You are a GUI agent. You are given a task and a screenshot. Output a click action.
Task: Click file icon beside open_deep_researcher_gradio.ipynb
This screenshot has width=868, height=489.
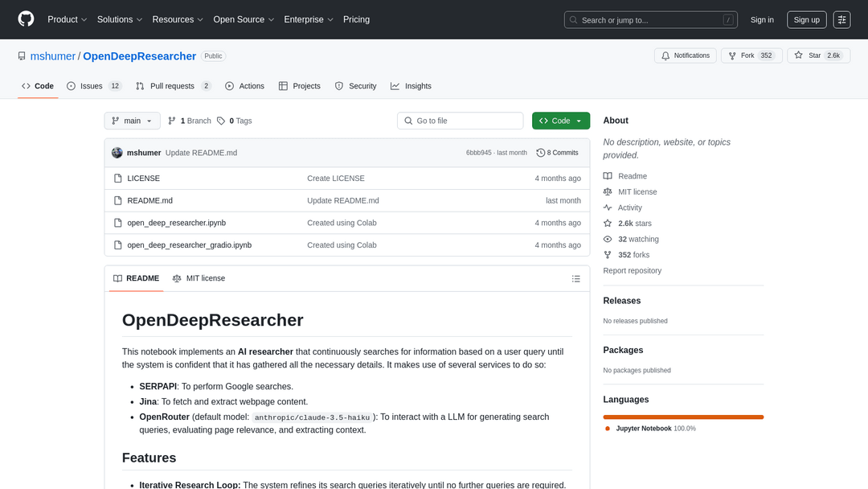point(117,244)
